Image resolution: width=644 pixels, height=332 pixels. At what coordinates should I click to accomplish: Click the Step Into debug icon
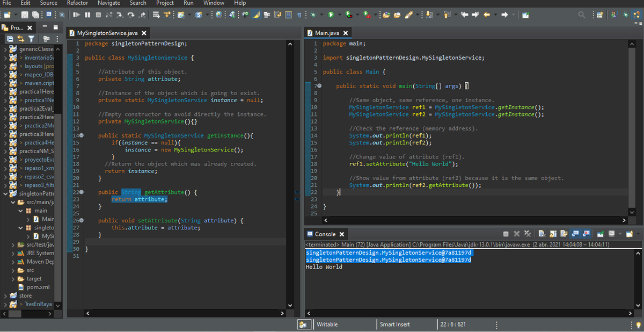pyautogui.click(x=119, y=15)
